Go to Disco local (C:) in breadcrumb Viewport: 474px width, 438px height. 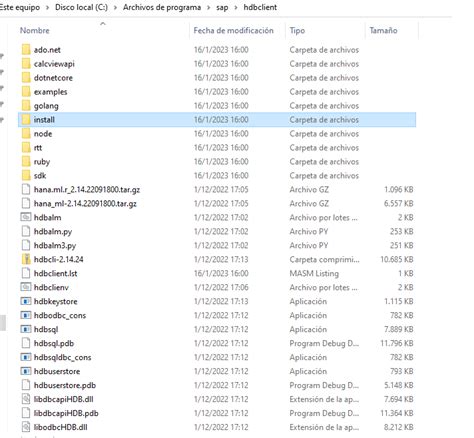click(81, 7)
